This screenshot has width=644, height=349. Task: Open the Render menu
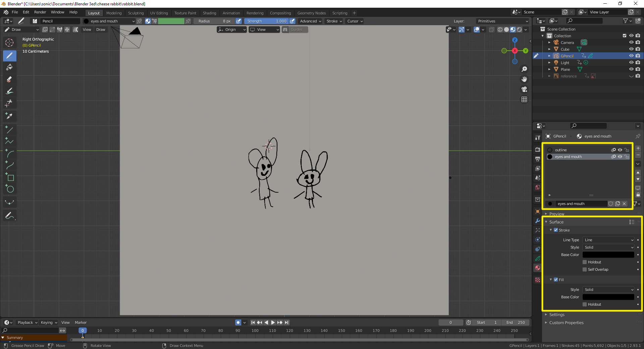40,12
